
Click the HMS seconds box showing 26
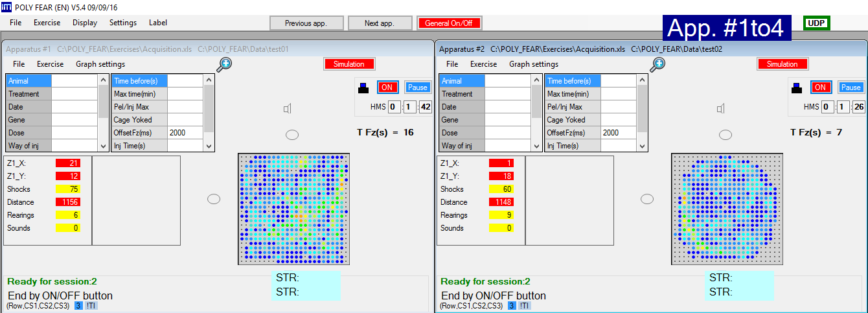pos(859,107)
